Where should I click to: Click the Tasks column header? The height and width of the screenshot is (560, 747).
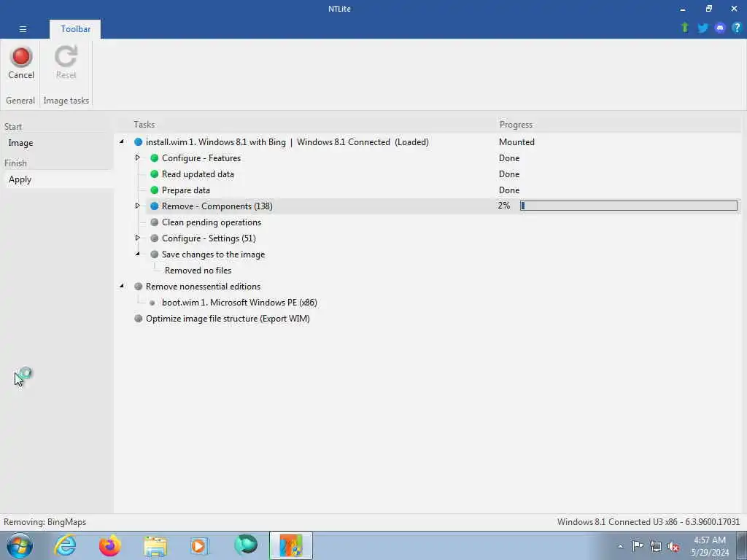[x=144, y=124]
